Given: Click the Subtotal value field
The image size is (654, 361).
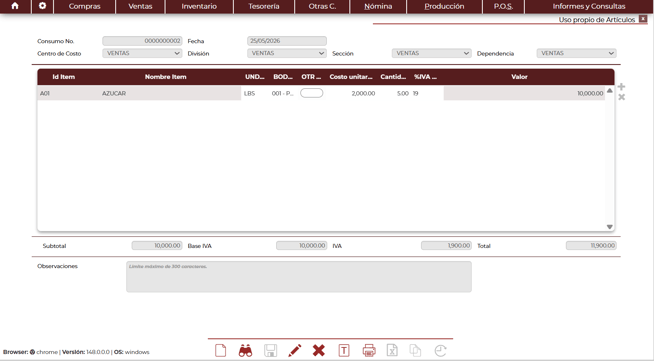Looking at the screenshot, I should coord(156,246).
